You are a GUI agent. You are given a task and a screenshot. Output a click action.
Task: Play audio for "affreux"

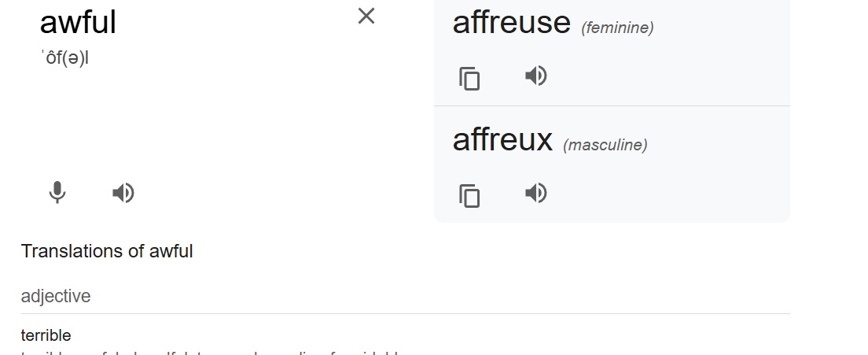[535, 193]
